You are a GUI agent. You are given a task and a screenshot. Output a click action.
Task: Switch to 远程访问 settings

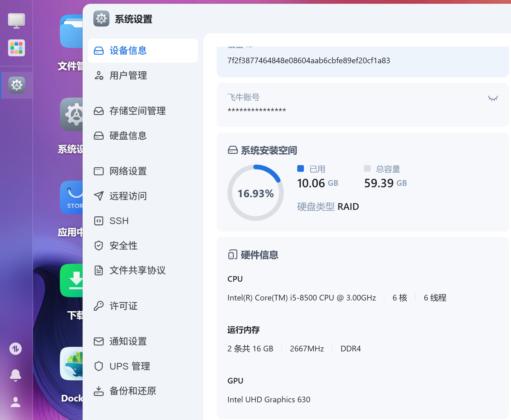coord(128,196)
